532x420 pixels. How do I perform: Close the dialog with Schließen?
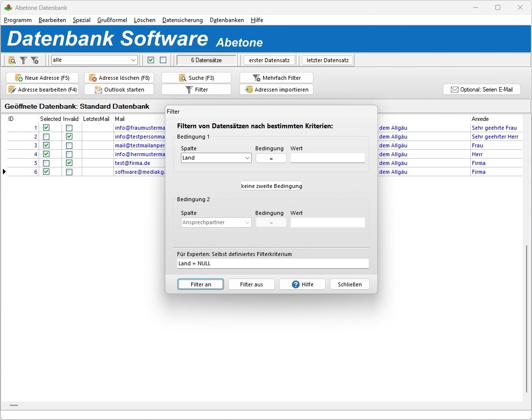pos(350,284)
